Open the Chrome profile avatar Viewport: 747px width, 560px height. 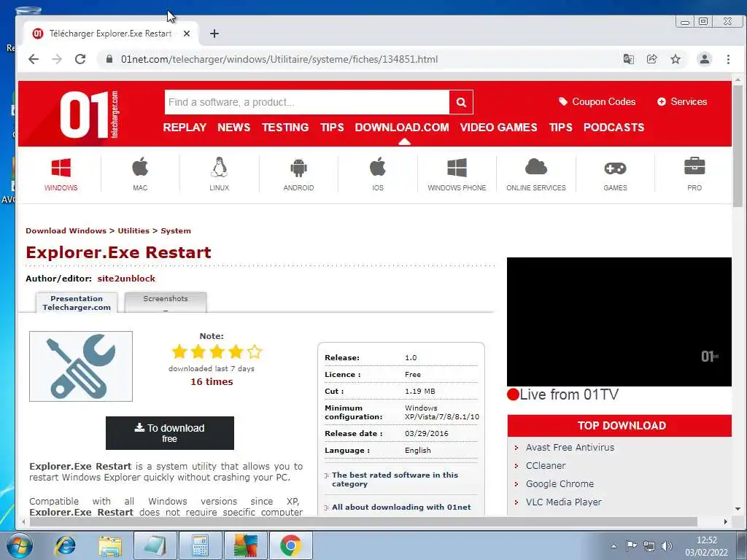(x=704, y=59)
